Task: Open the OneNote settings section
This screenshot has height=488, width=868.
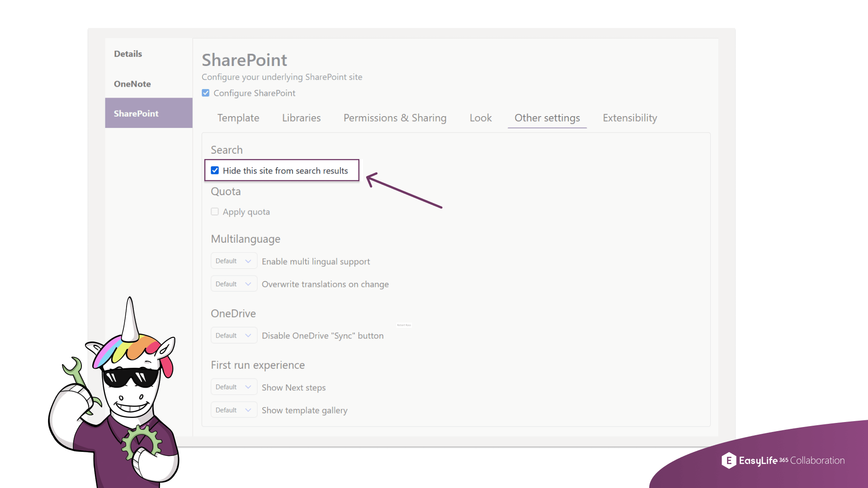Action: [x=132, y=84]
